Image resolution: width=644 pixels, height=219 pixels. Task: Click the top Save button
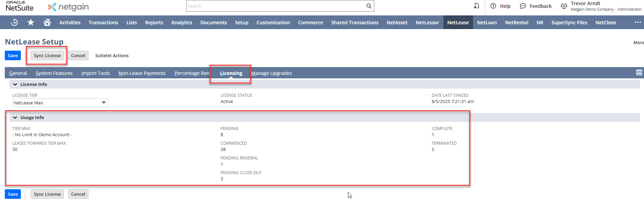click(x=13, y=55)
